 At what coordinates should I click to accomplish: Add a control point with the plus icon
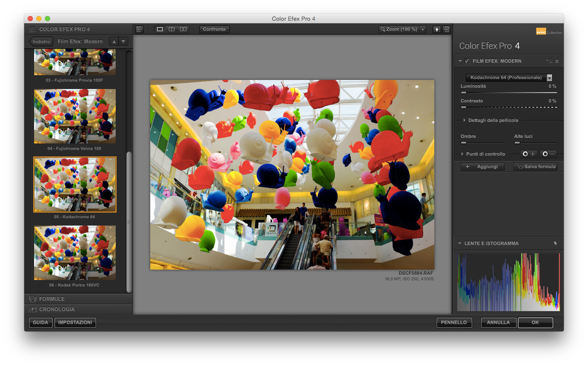tap(529, 153)
